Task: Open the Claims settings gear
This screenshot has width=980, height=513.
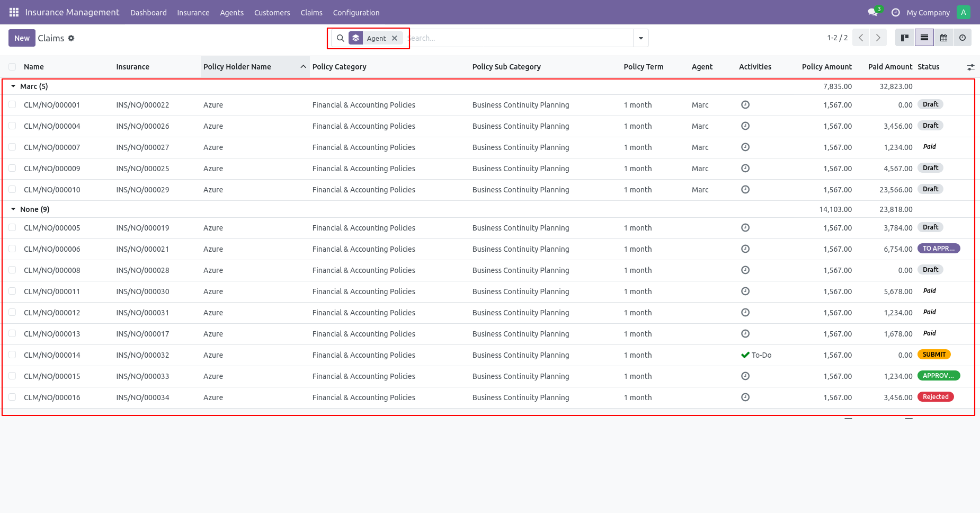Action: tap(71, 38)
